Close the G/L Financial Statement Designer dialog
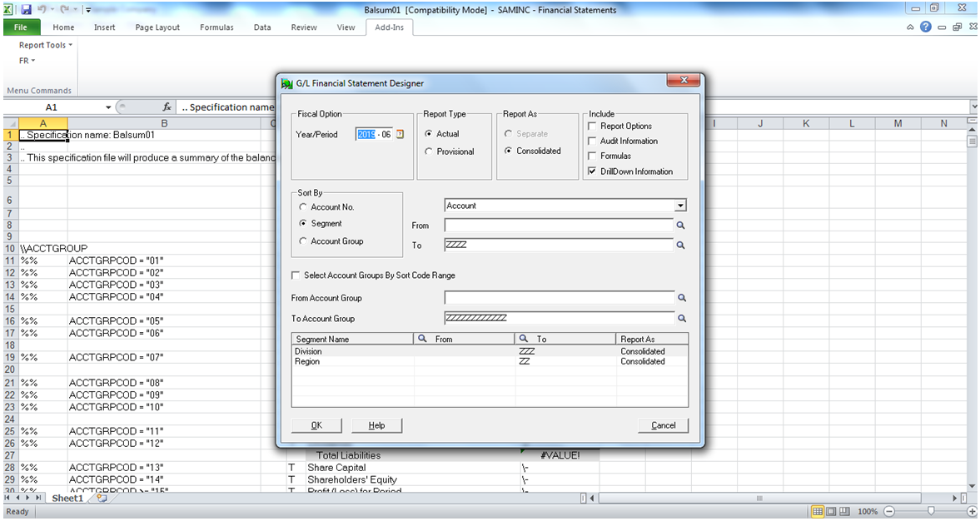 [x=683, y=81]
